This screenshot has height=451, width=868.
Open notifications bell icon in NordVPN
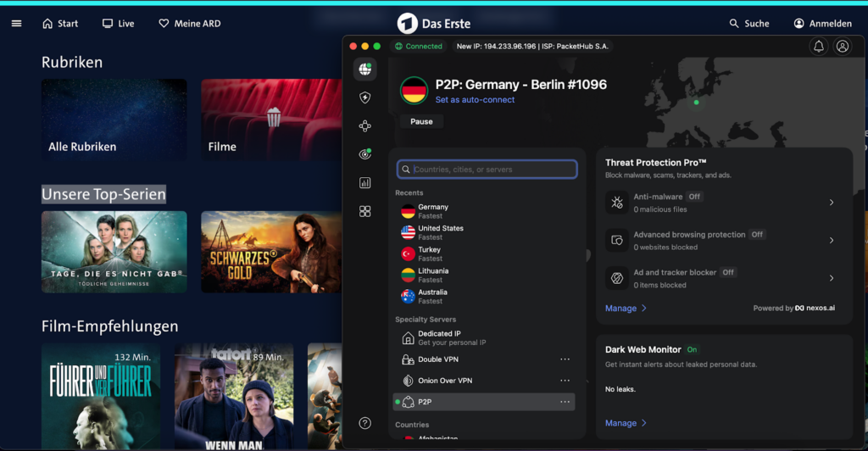pyautogui.click(x=819, y=47)
